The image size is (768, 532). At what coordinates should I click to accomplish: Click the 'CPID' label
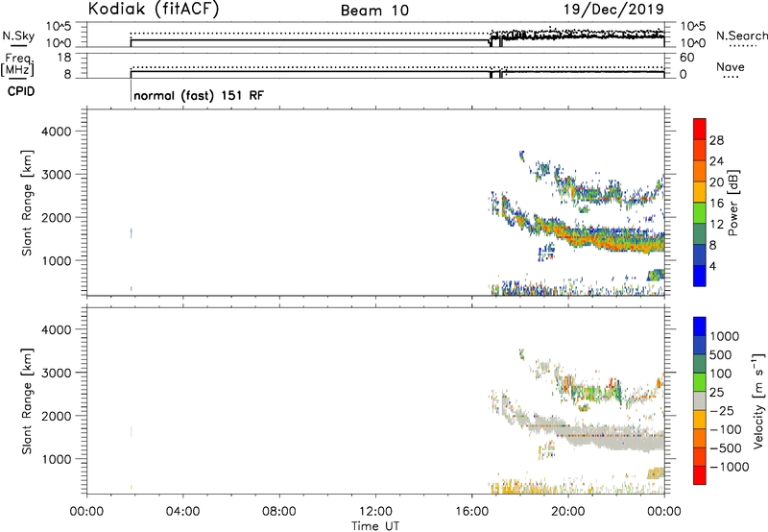[21, 91]
